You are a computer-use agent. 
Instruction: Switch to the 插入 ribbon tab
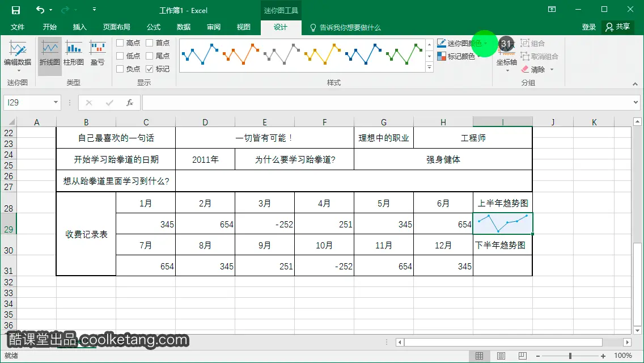[x=80, y=27]
